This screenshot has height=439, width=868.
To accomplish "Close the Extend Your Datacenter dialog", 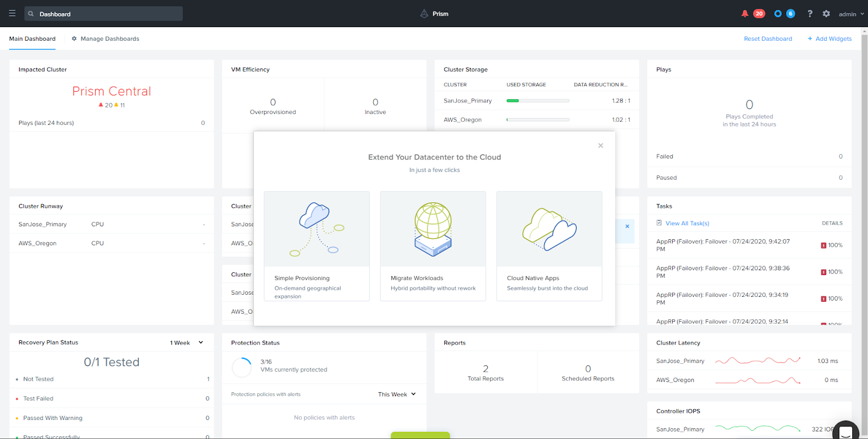I will click(x=601, y=145).
